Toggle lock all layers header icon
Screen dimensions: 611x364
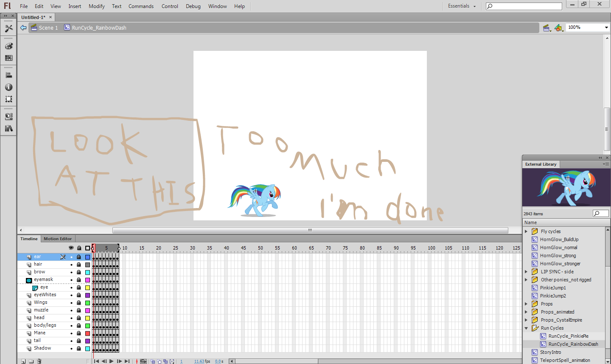[x=79, y=248]
